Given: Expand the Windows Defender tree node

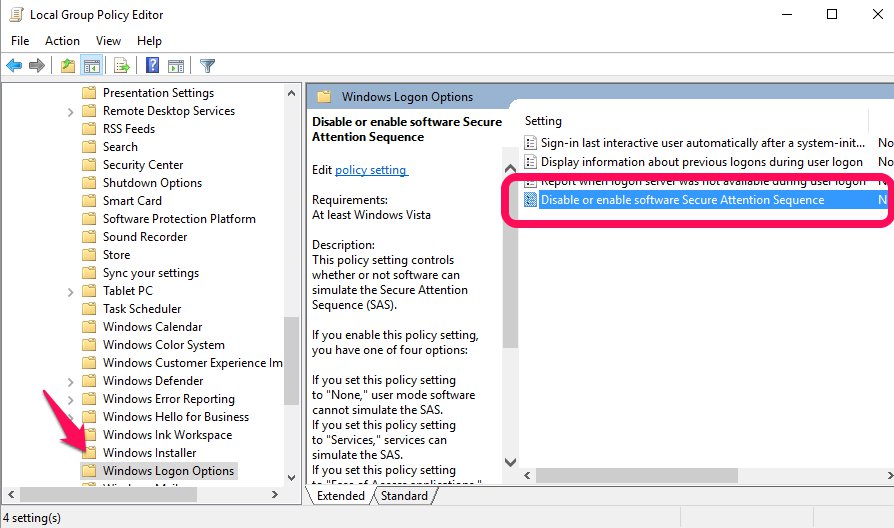Looking at the screenshot, I should click(70, 381).
